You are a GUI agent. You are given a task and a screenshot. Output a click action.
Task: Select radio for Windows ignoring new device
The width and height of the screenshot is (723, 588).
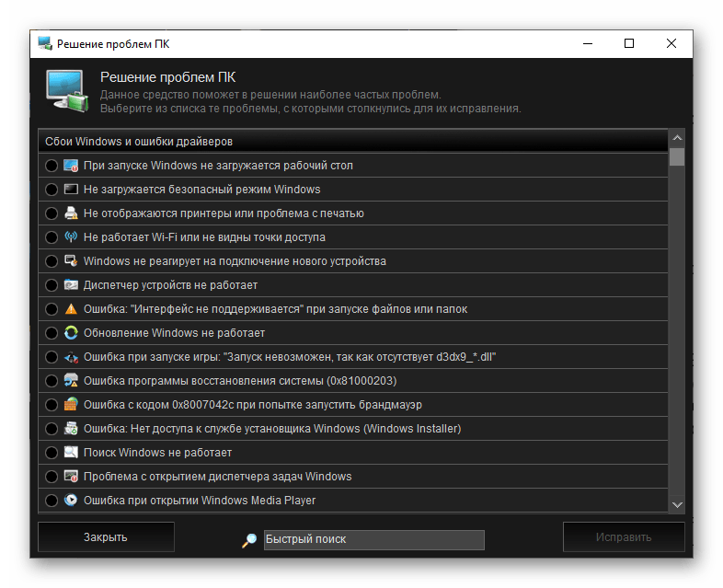pyautogui.click(x=52, y=261)
